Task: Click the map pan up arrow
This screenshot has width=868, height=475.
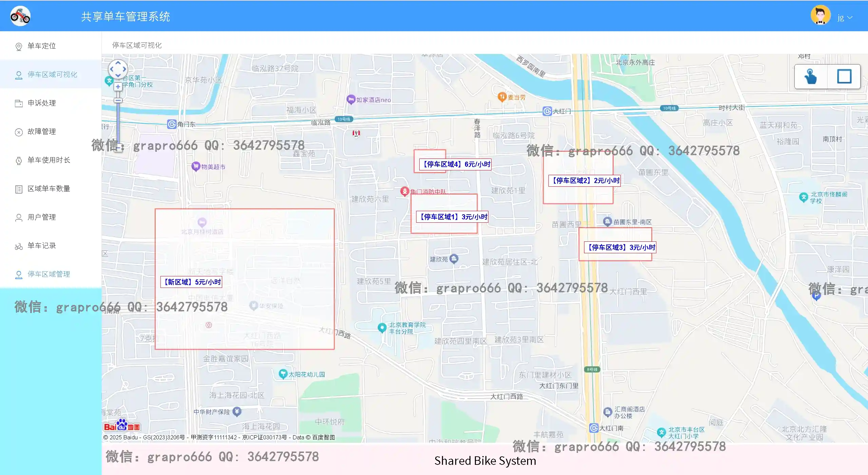Action: coord(118,63)
